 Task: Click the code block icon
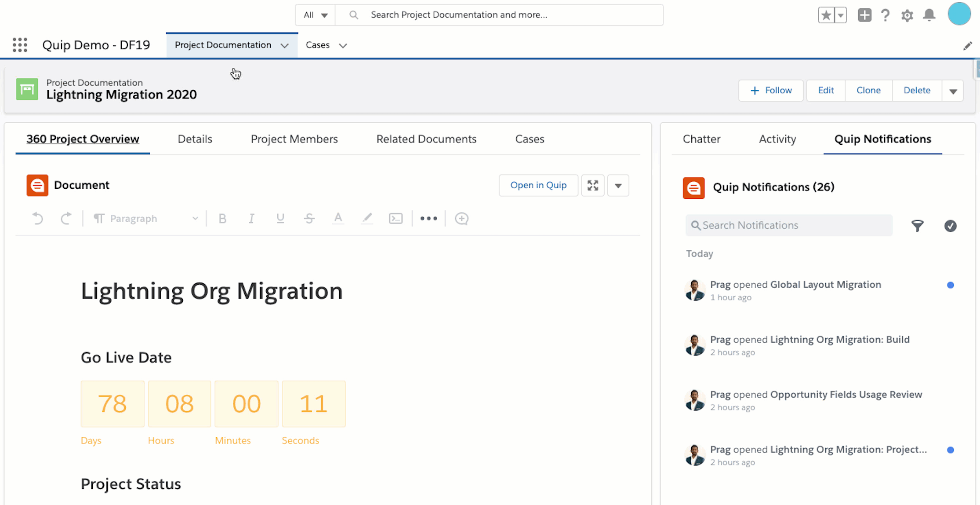[x=396, y=219]
